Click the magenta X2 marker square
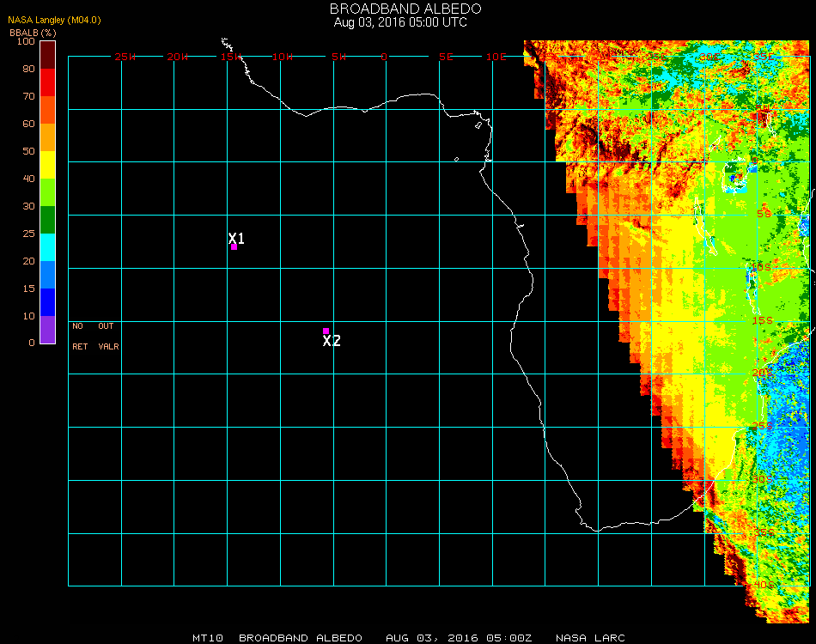The image size is (816, 644). click(326, 331)
